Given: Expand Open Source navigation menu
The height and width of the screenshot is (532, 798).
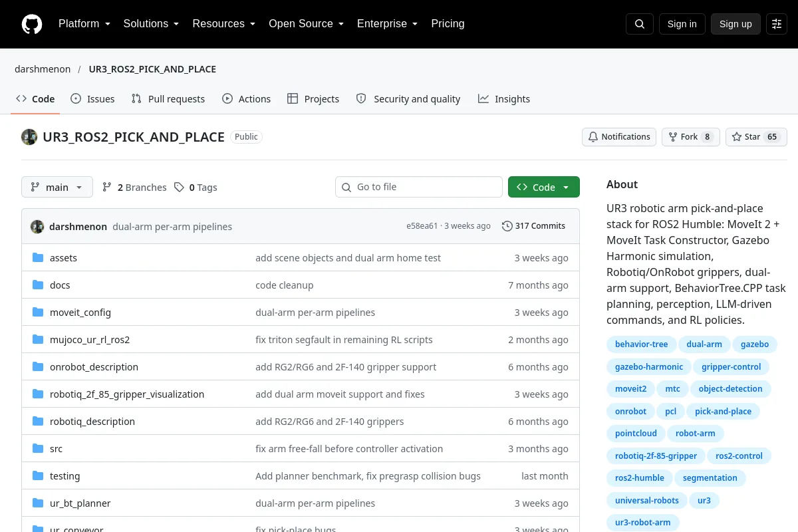Looking at the screenshot, I should pyautogui.click(x=306, y=24).
